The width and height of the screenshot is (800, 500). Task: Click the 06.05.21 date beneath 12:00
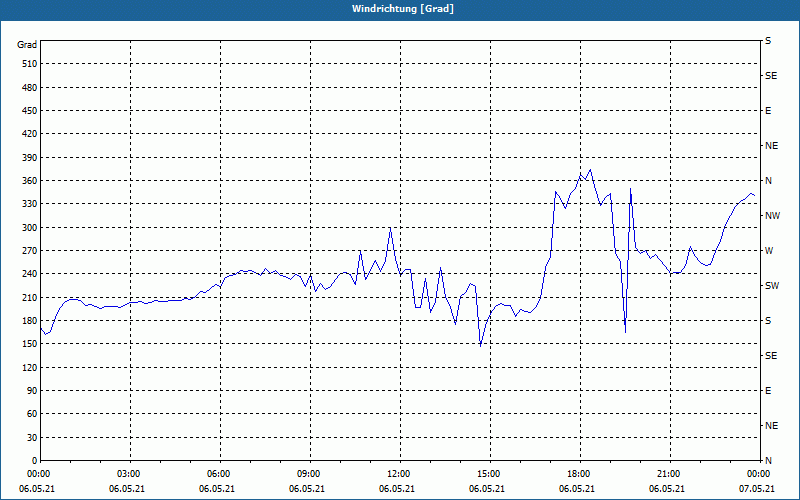pos(397,489)
